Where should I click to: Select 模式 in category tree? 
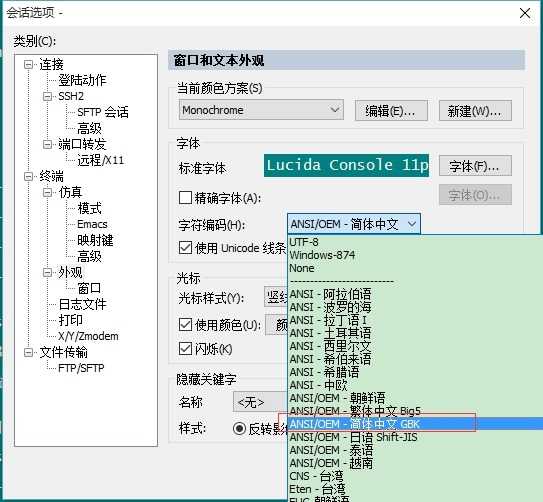pyautogui.click(x=89, y=208)
